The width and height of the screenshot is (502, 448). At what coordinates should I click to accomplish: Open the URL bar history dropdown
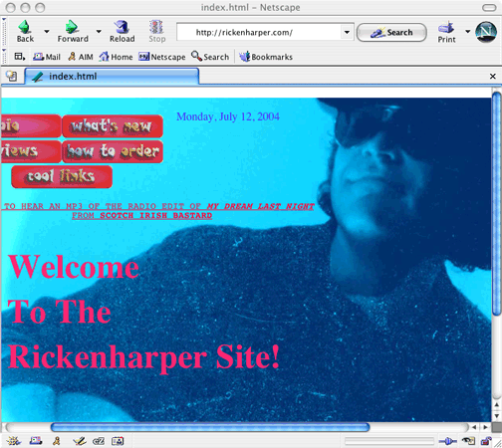click(x=347, y=32)
